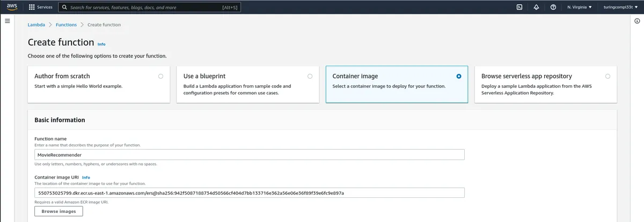Select Use a blueprint radio button
The height and width of the screenshot is (222, 644).
(310, 76)
